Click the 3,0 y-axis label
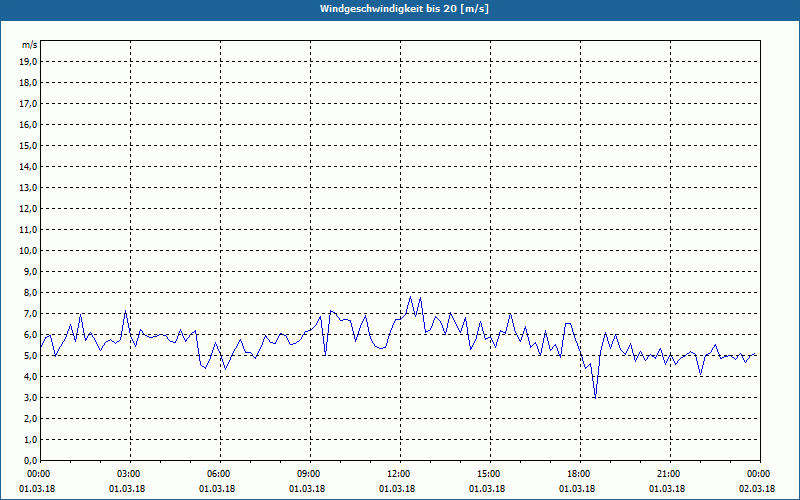Screen dimensions: 800x500 click(30, 397)
